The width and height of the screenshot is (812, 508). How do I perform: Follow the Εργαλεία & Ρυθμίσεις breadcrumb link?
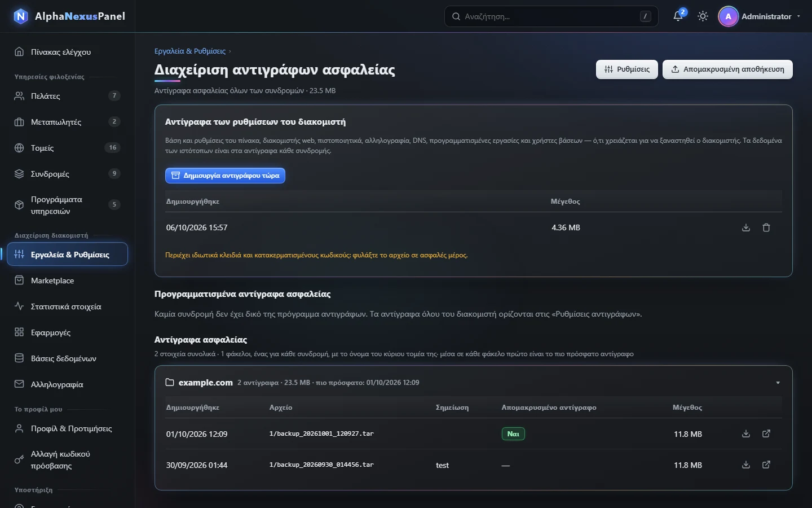tap(190, 51)
